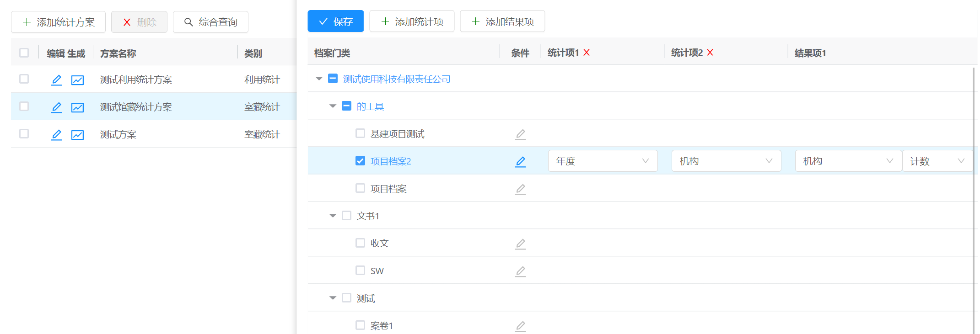Image resolution: width=980 pixels, height=334 pixels.
Task: Click the 保存 button
Action: [336, 21]
